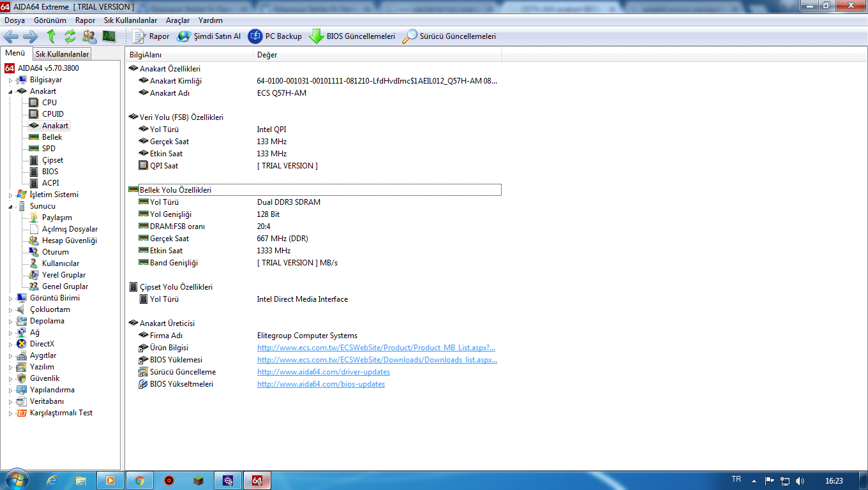Viewport: 868px width, 490px height.
Task: Open the Rapor wizard toolbar button
Action: [x=151, y=36]
